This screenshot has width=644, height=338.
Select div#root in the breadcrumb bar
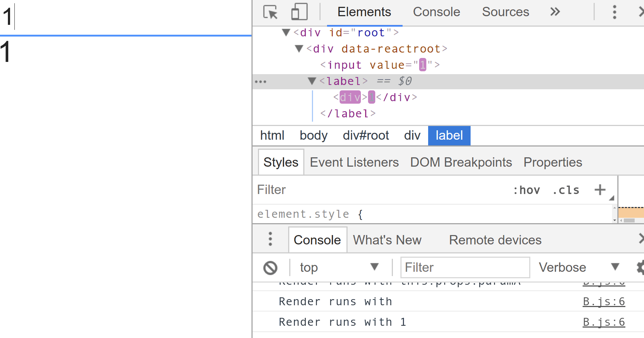coord(366,135)
